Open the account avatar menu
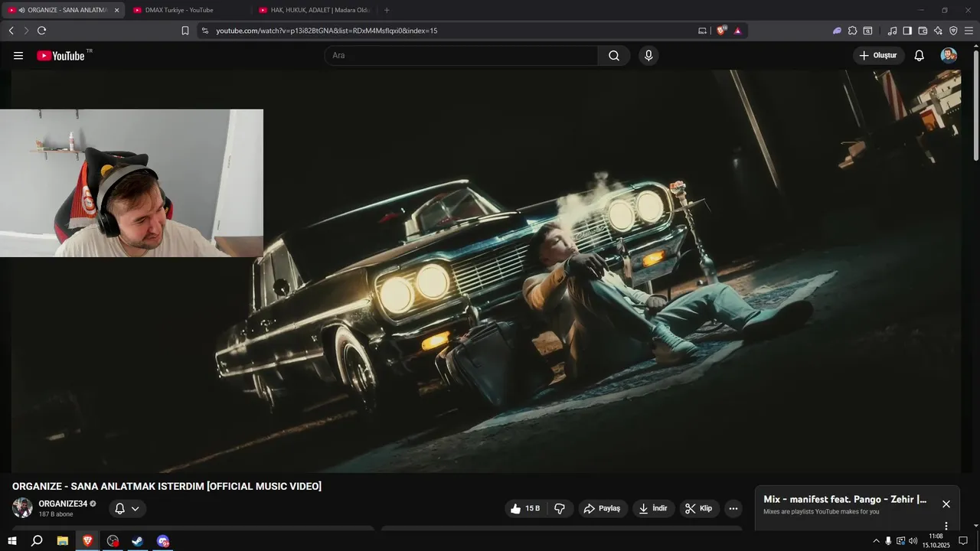The width and height of the screenshot is (980, 551). pos(949,55)
